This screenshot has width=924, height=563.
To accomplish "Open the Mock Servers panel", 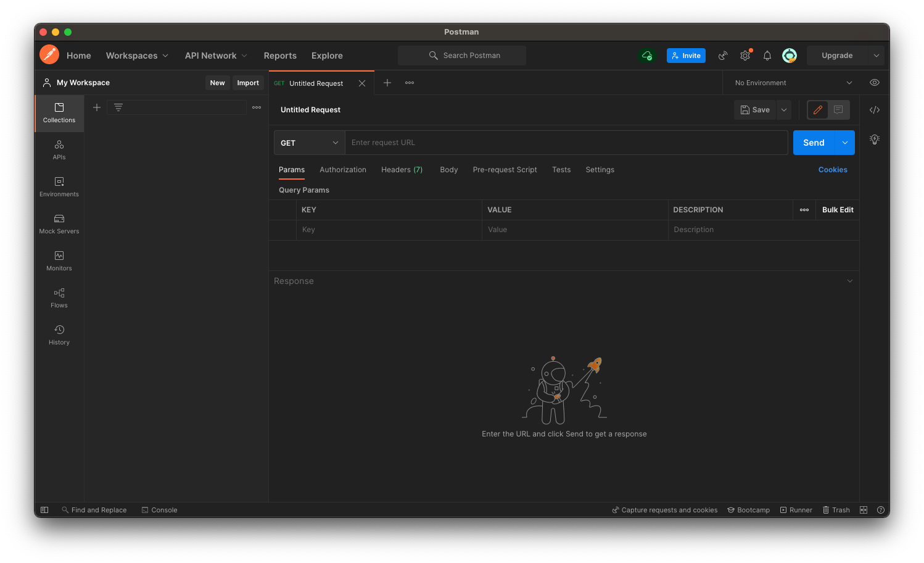I will click(x=59, y=224).
